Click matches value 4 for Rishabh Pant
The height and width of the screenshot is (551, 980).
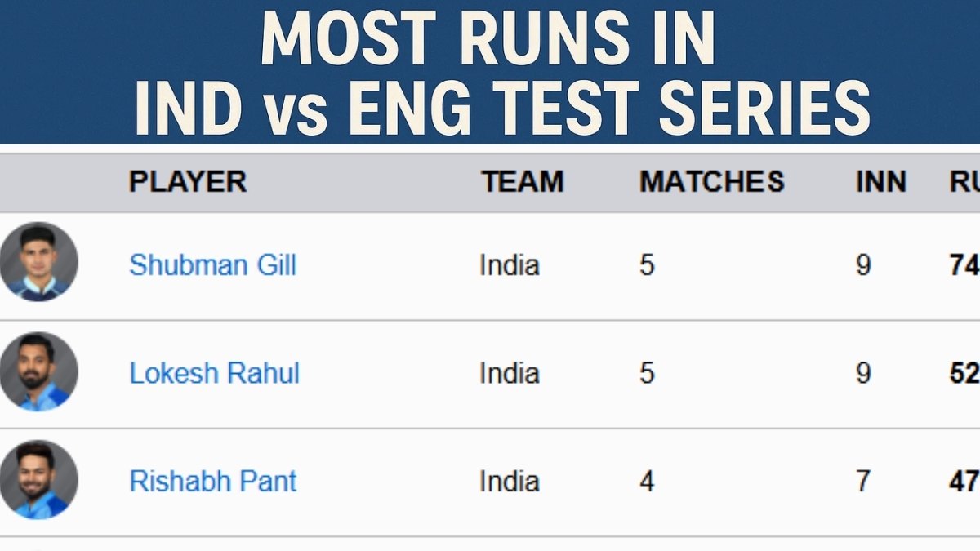pos(647,481)
